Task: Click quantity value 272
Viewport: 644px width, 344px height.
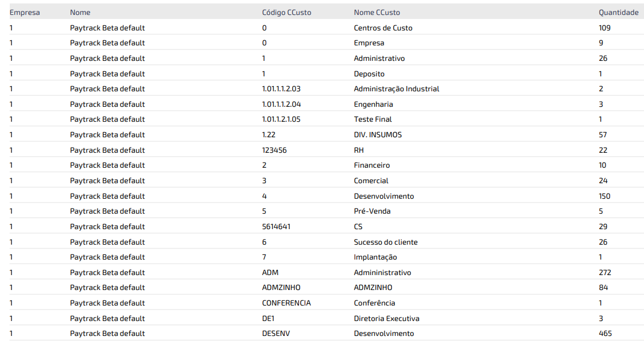Action: 604,273
